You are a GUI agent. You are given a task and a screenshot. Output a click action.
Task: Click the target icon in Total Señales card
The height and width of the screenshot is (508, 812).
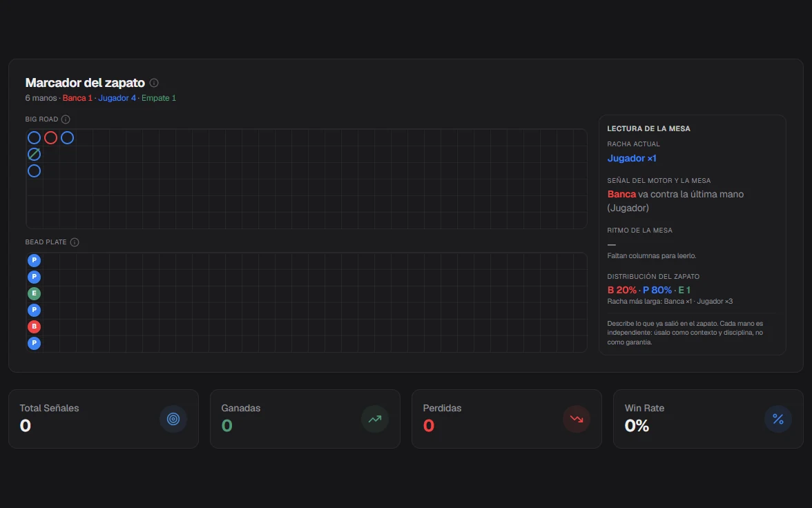(173, 419)
